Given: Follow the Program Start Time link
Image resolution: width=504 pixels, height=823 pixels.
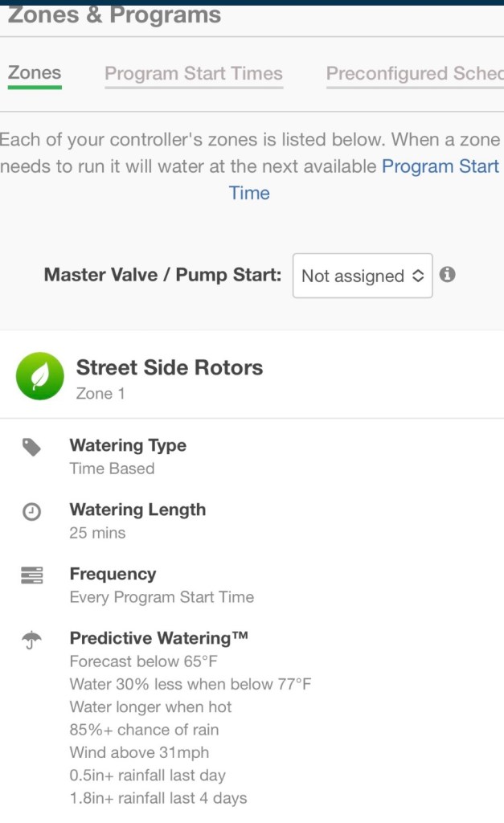Looking at the screenshot, I should (440, 167).
